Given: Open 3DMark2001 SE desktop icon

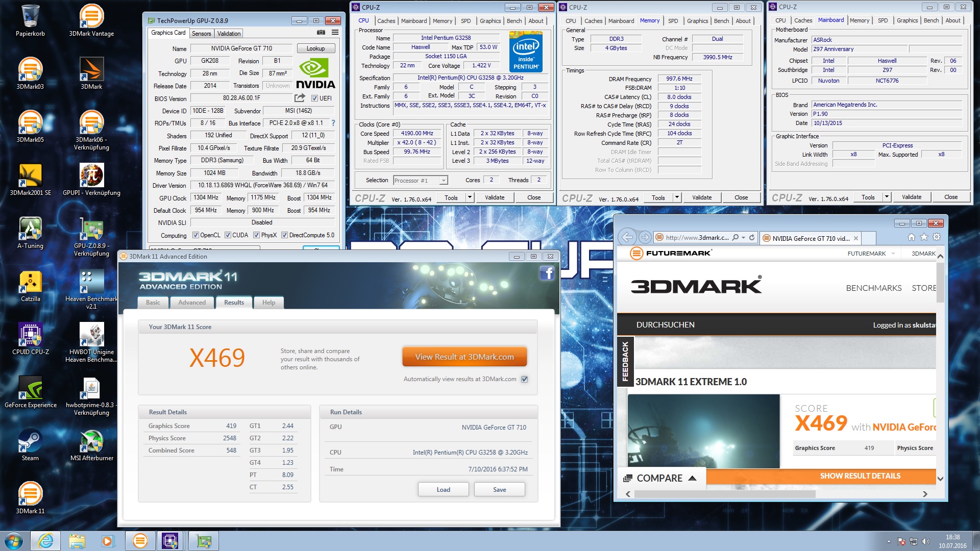Looking at the screenshot, I should coord(30,180).
